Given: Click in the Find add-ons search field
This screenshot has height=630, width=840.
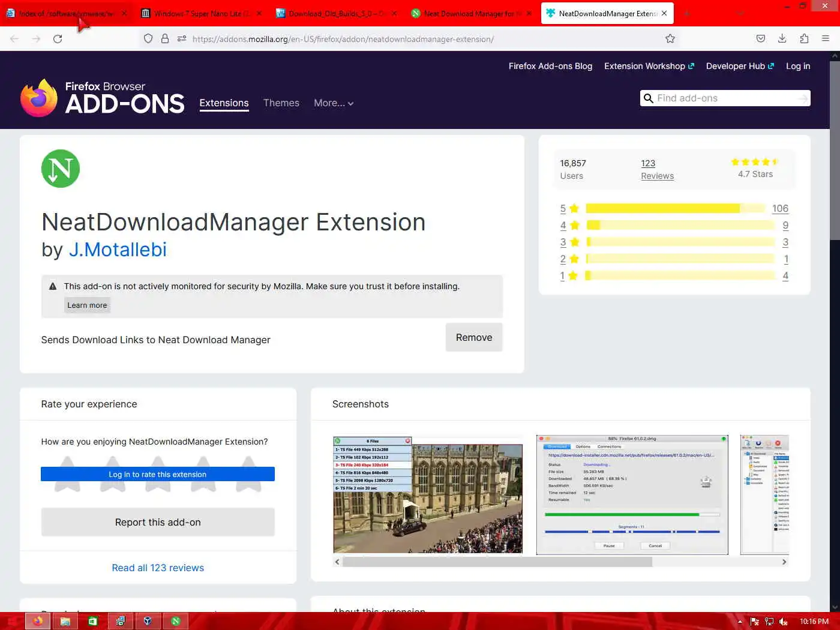Looking at the screenshot, I should click(x=725, y=98).
